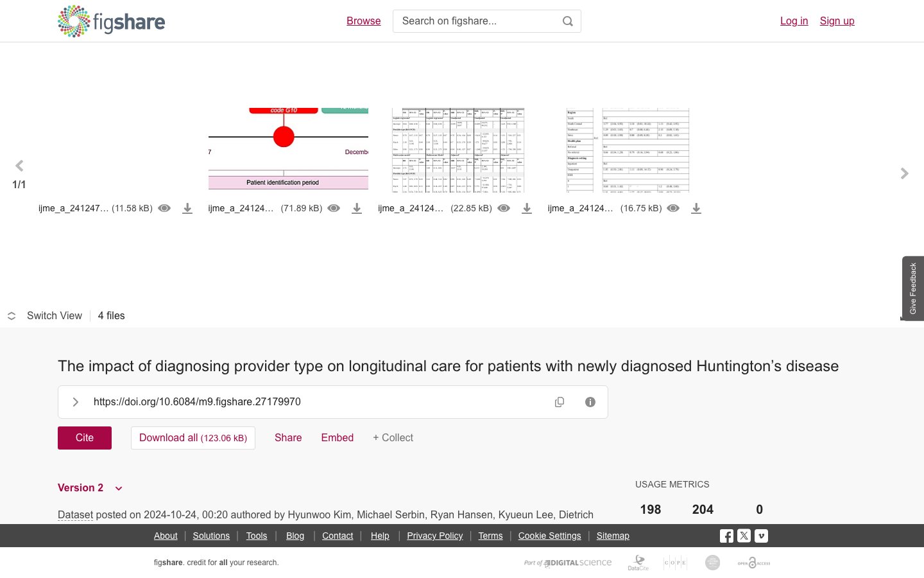Copy the DOI link to clipboard
This screenshot has height=578, width=924.
[560, 402]
